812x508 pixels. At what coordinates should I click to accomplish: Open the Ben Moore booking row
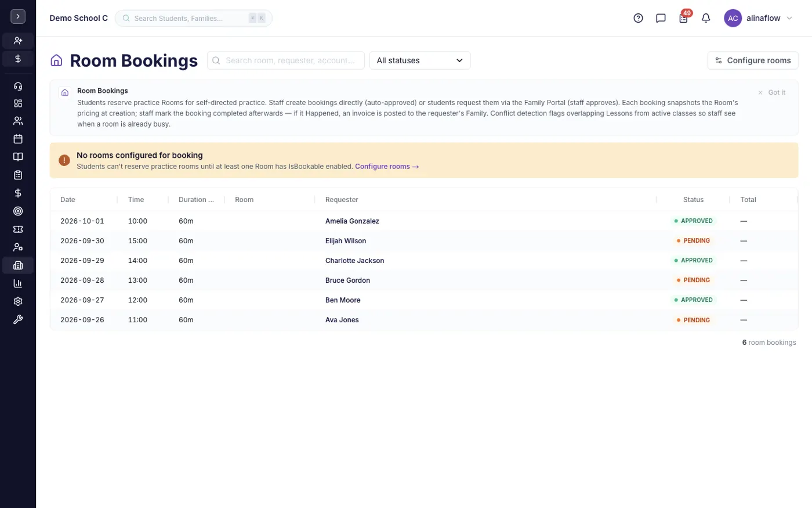point(424,300)
